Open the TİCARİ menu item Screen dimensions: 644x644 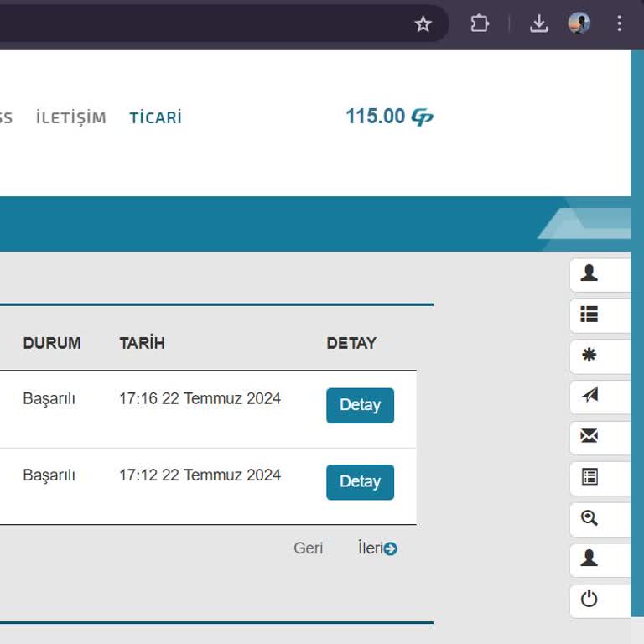pyautogui.click(x=156, y=117)
